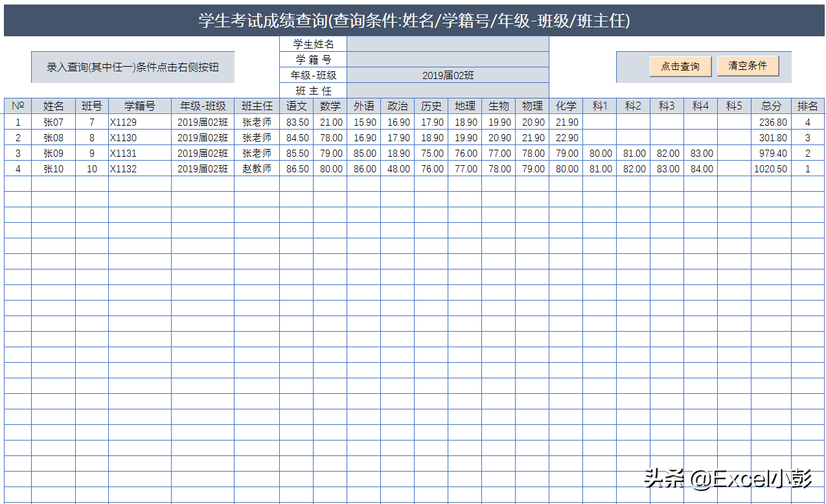Screen dimensions: 826x504
Task: Click 政治 score 48.00
Action: (x=398, y=169)
